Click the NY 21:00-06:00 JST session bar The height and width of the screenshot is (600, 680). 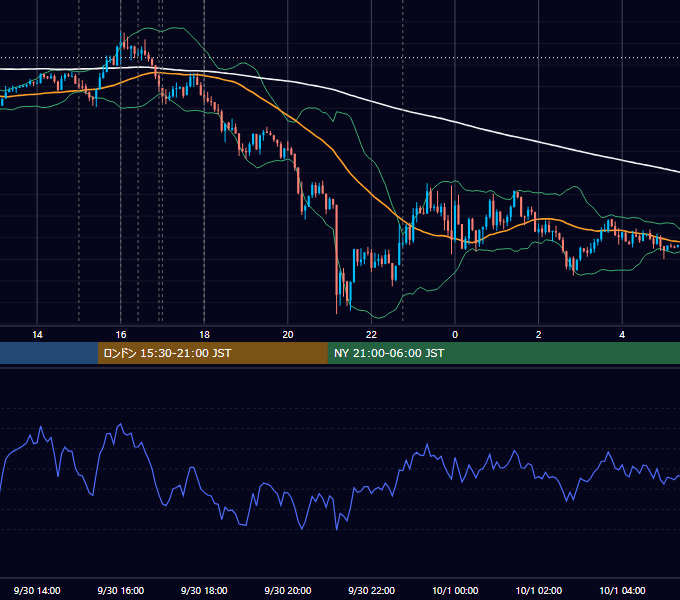503,353
